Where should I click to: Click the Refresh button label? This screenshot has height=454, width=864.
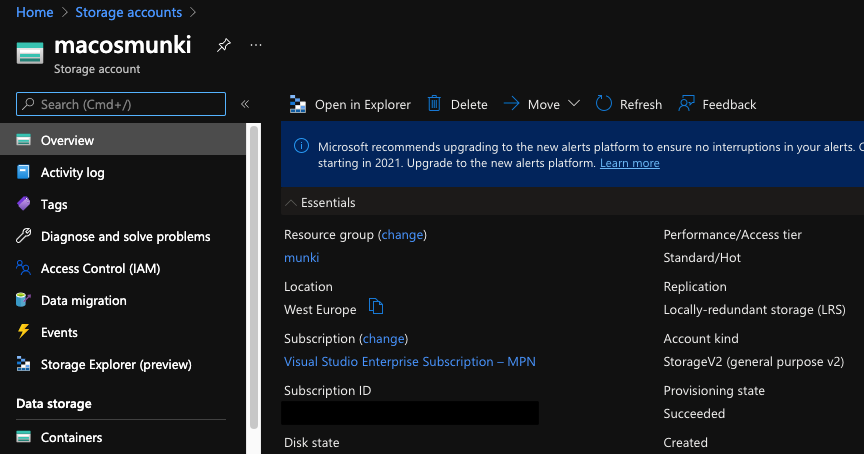tap(641, 104)
